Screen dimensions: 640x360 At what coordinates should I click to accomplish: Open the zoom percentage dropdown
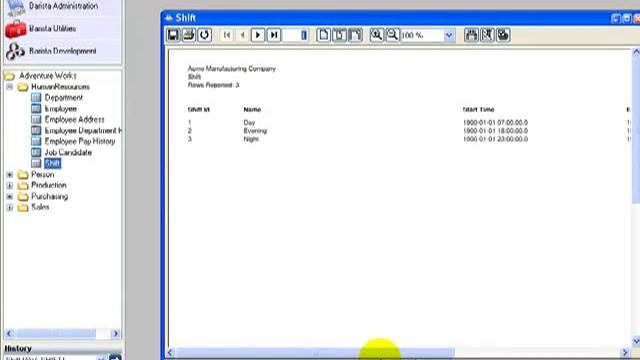coord(449,36)
